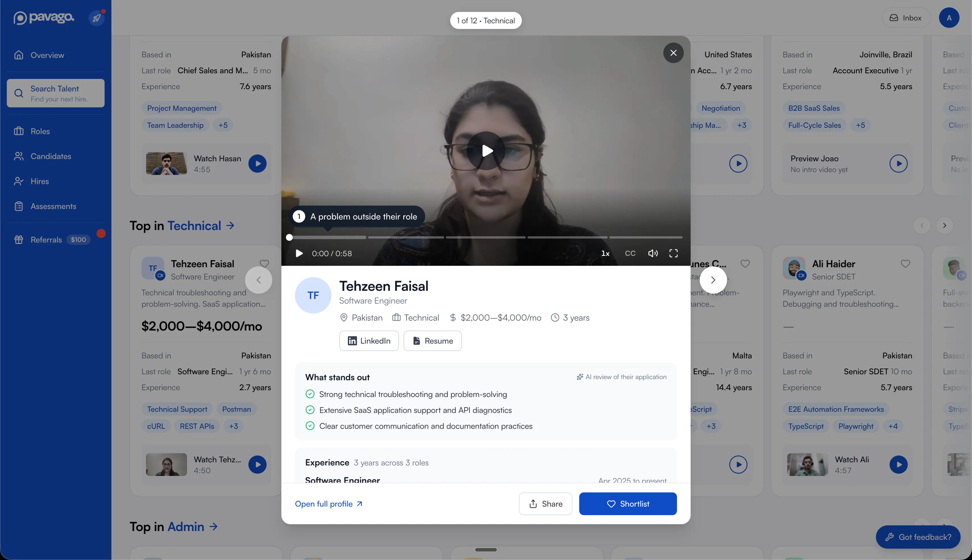The image size is (972, 560).
Task: Open Assessments in the sidebar
Action: tap(56, 206)
